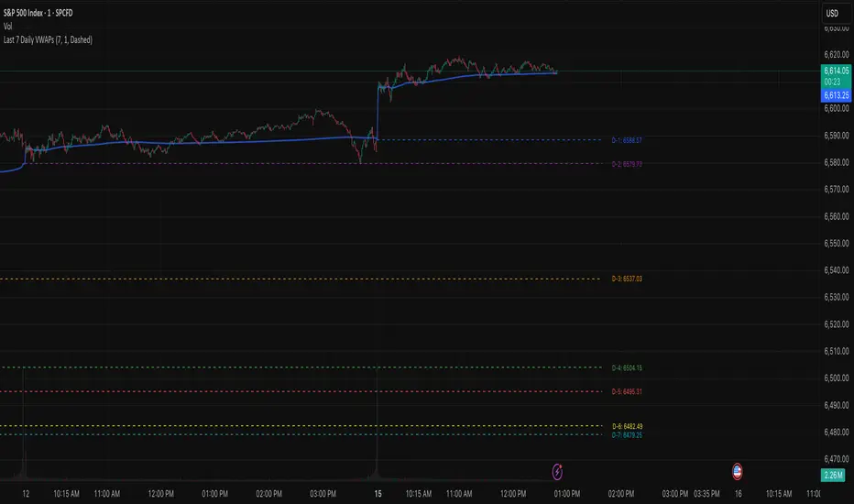Image resolution: width=854 pixels, height=504 pixels.
Task: Click the 16 date label on time axis
Action: (x=738, y=494)
